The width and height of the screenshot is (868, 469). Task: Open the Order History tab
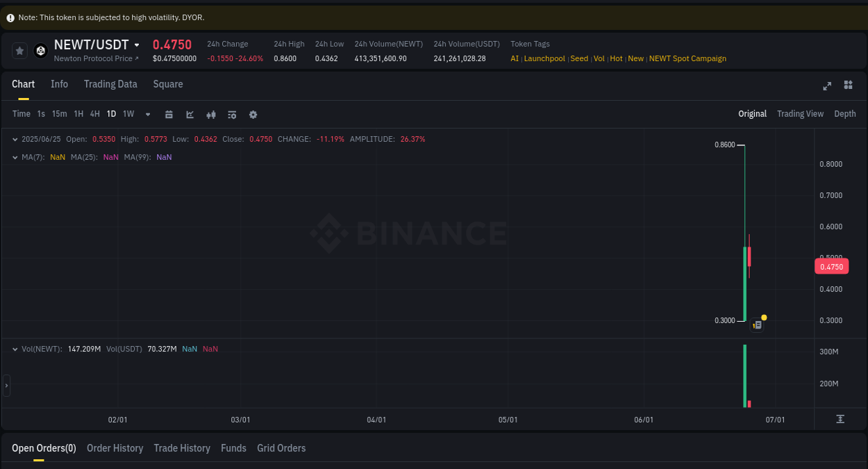115,448
